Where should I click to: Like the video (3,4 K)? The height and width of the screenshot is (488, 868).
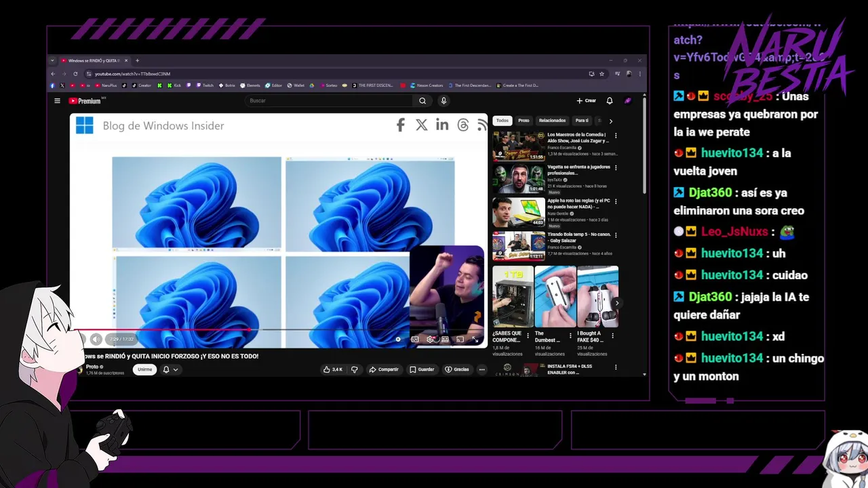333,369
